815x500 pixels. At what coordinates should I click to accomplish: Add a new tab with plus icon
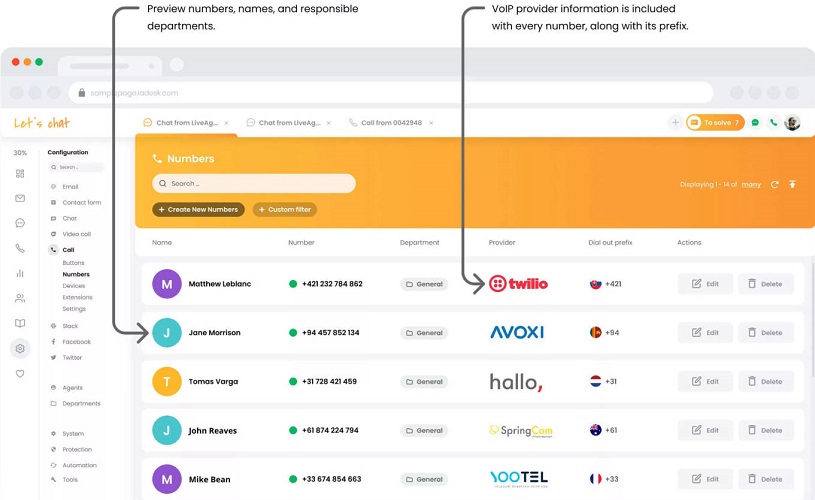675,123
